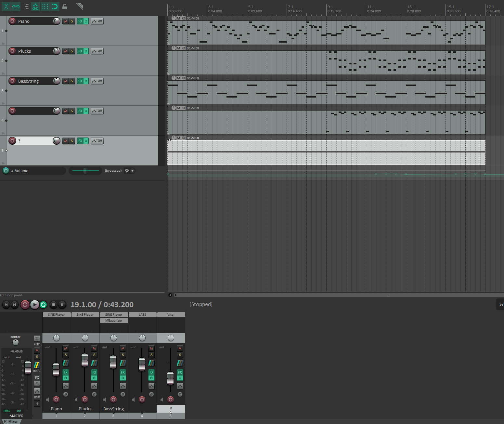Mute the Piano track
The image size is (504, 424).
pos(66,21)
